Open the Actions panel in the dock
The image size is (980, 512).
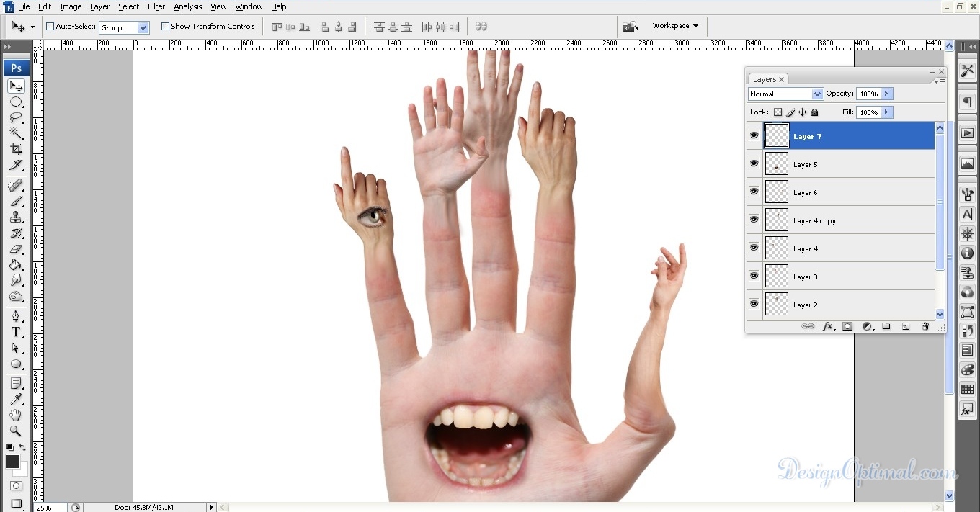coord(967,133)
